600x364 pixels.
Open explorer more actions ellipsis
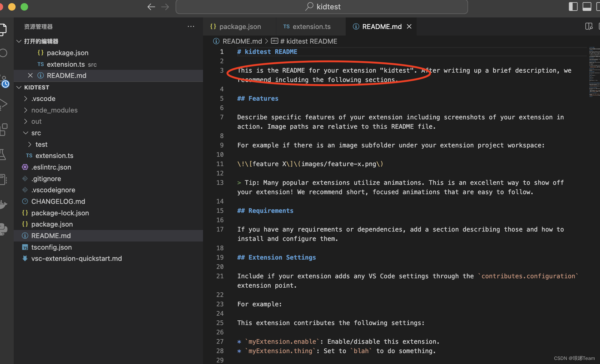coord(191,26)
